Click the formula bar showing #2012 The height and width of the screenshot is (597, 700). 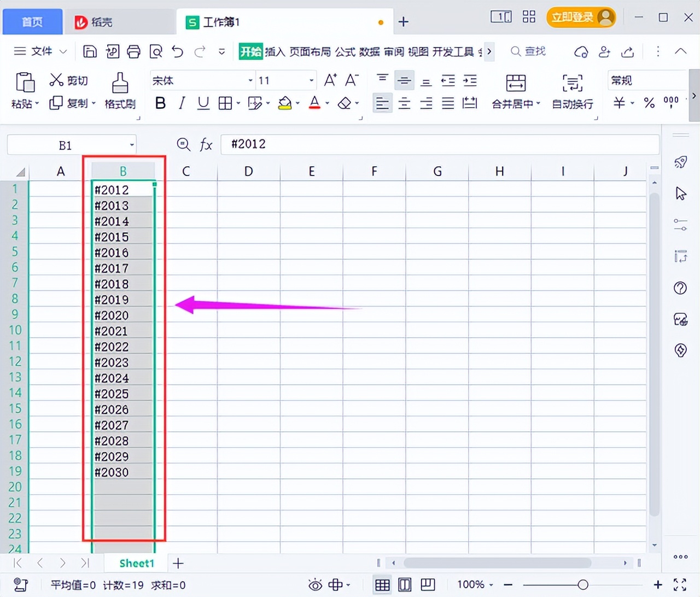tap(440, 144)
